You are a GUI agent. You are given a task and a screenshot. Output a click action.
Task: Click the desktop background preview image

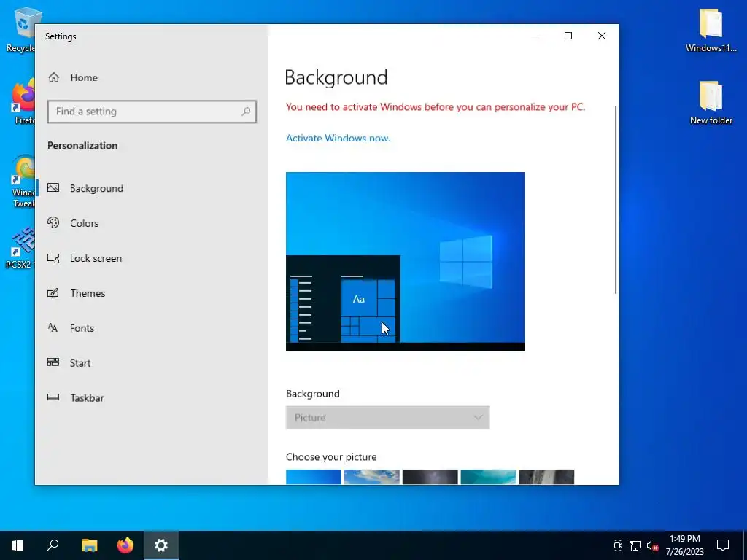(406, 262)
